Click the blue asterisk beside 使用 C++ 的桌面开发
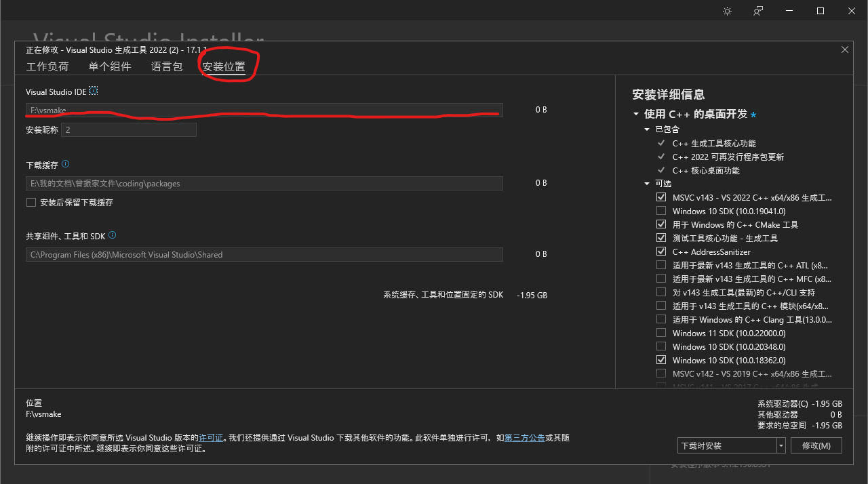The image size is (868, 484). [x=753, y=115]
